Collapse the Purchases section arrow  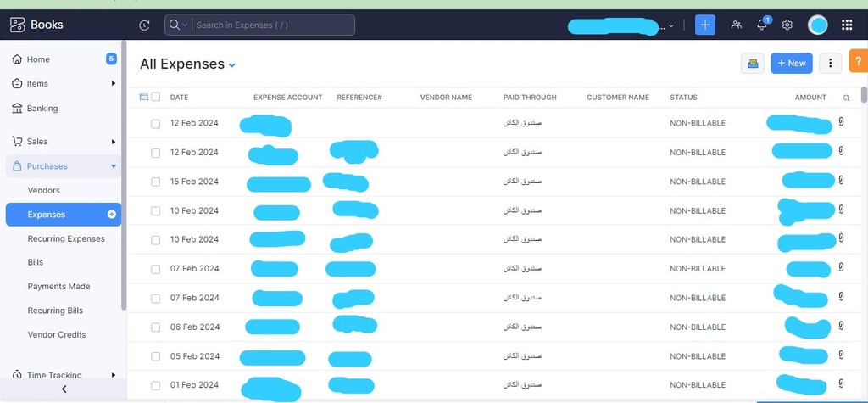click(114, 166)
